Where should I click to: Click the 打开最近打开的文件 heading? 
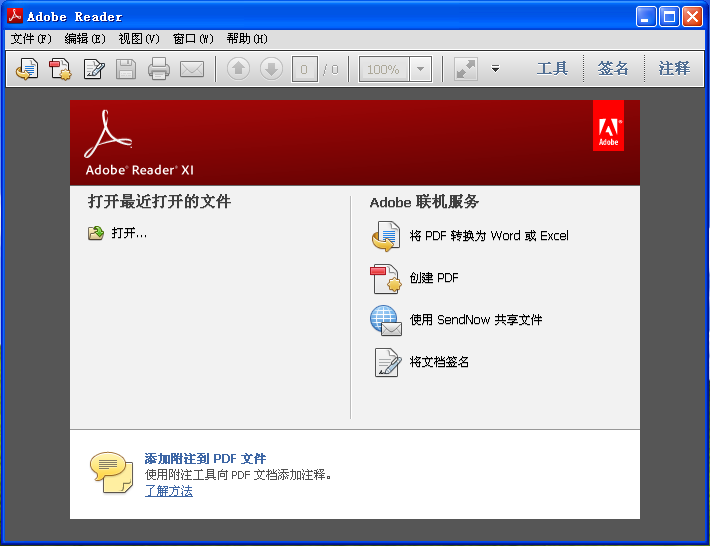(x=159, y=201)
